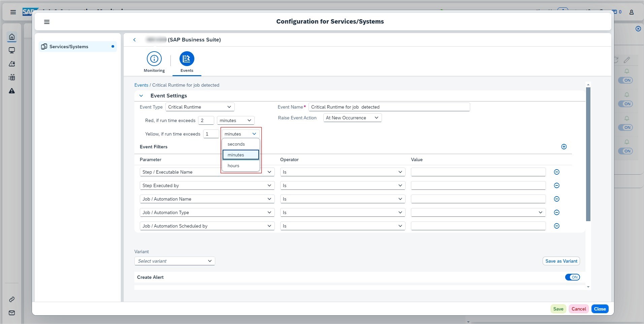Click the mail icon in sidebar
This screenshot has width=644, height=324.
tap(12, 313)
